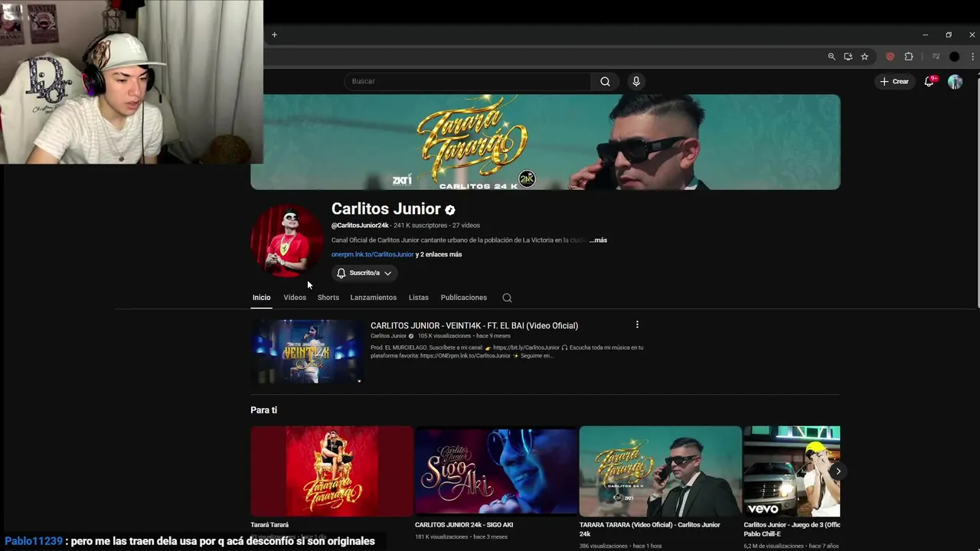Open the Juego de 3 vevo thumbnail

coord(792,471)
